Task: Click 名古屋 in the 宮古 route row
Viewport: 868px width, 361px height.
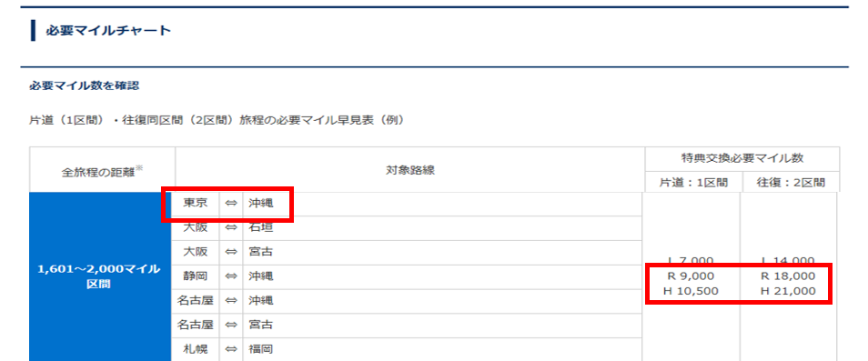Action: point(196,325)
